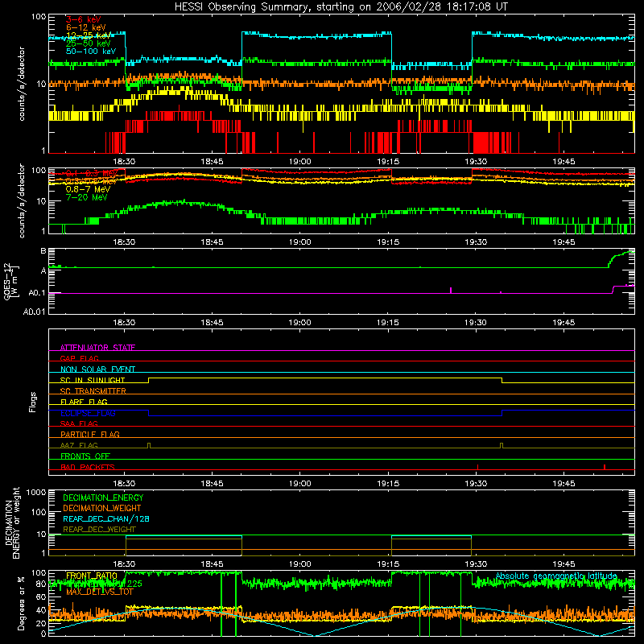Select the yellow 12-25 keV legend label

(x=88, y=35)
